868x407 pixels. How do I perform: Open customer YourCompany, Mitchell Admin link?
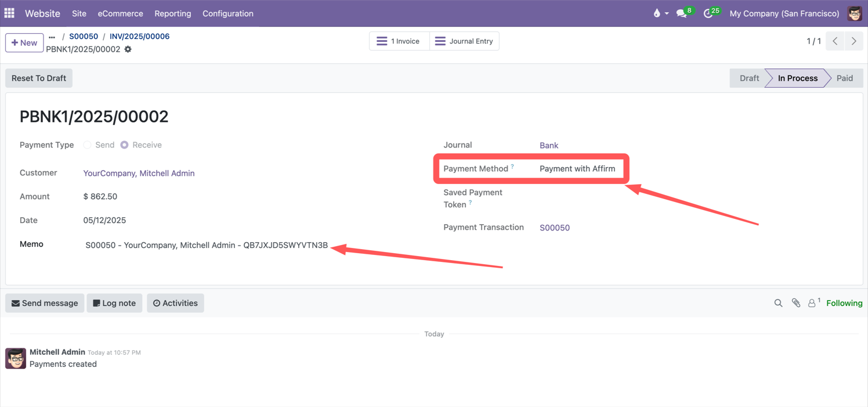139,173
